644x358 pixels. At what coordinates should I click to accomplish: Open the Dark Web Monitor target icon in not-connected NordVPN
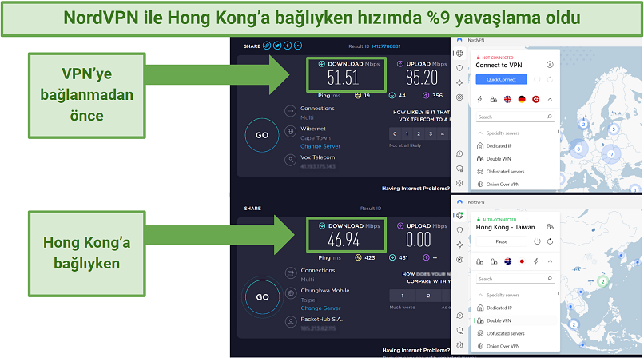click(459, 97)
